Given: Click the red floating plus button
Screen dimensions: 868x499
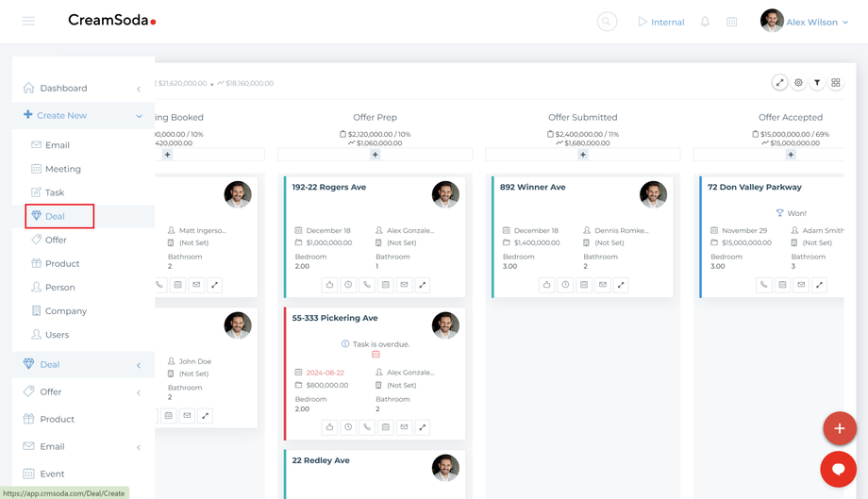Looking at the screenshot, I should coord(839,427).
